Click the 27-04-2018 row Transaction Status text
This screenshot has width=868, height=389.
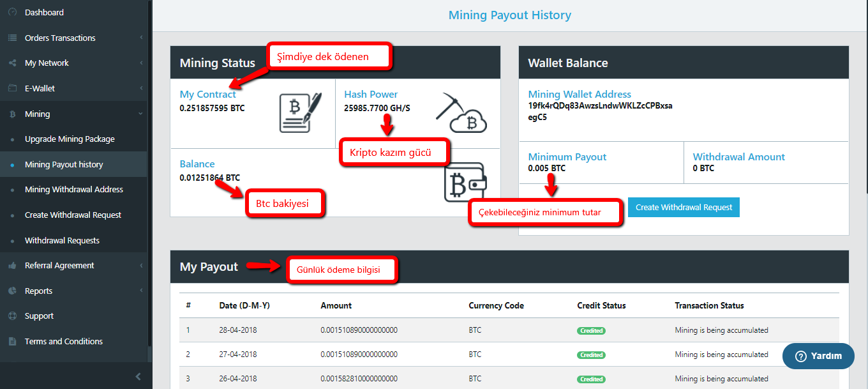(x=722, y=355)
